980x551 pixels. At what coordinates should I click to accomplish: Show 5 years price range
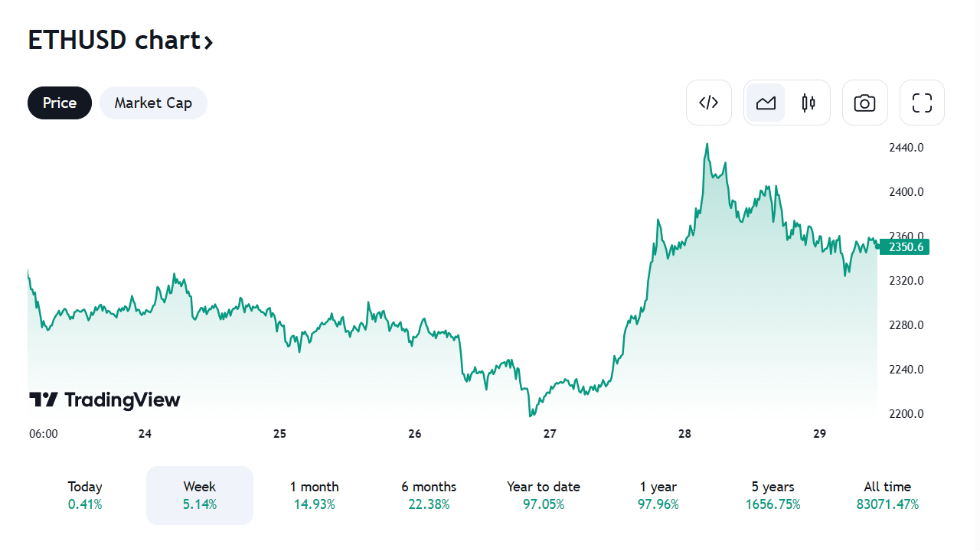(773, 495)
